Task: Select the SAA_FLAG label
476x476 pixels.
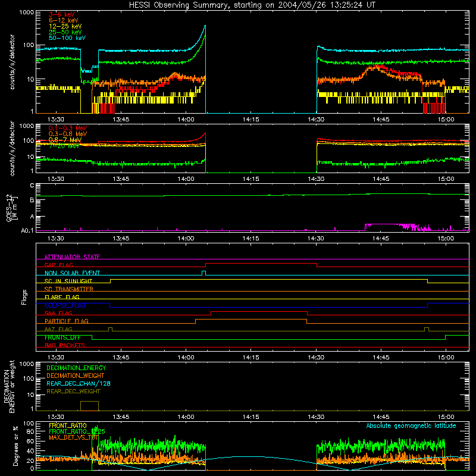Action: [58, 313]
